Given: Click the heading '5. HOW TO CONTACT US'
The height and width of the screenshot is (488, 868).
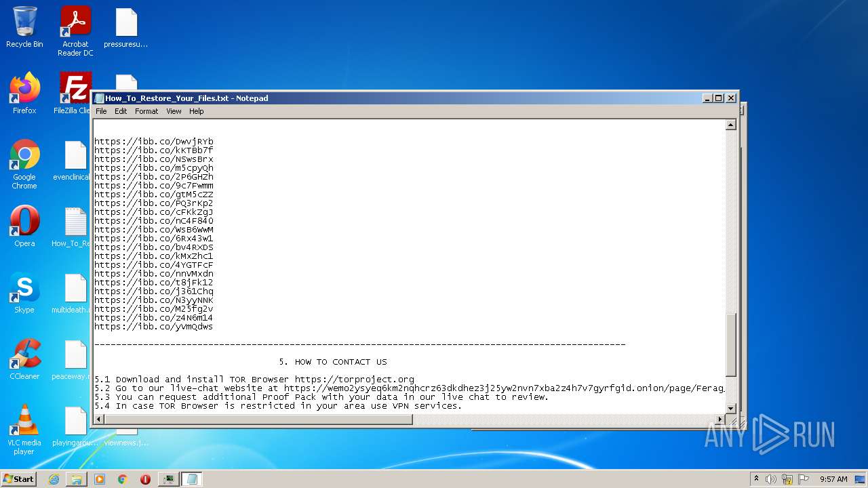Looking at the screenshot, I should (333, 362).
